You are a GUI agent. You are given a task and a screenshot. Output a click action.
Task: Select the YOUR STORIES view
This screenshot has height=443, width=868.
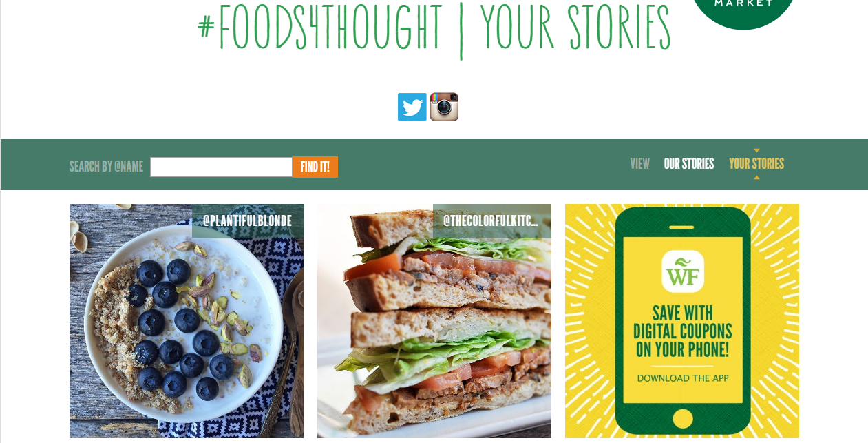coord(756,164)
